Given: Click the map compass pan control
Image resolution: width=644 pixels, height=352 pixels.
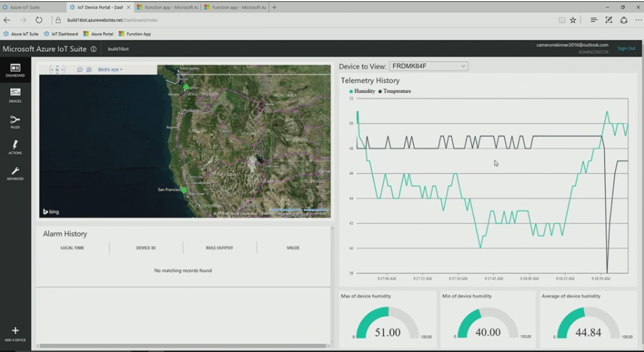Looking at the screenshot, I should coord(57,69).
